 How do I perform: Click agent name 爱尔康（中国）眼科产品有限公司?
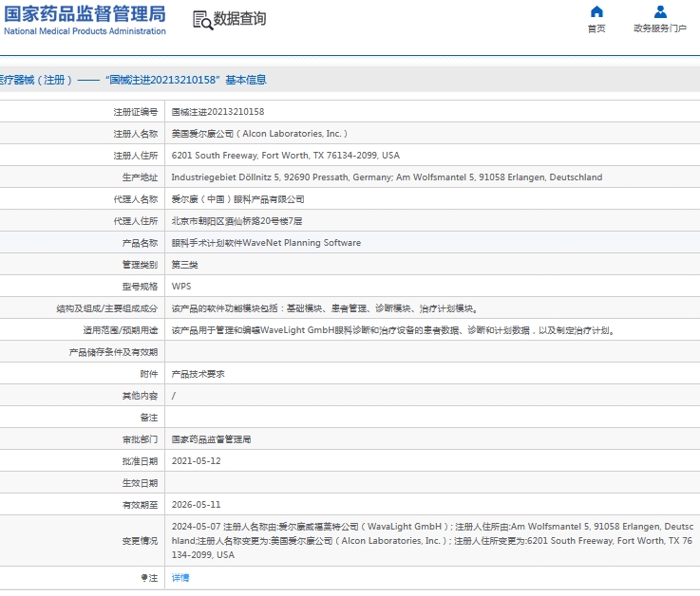[x=238, y=199]
